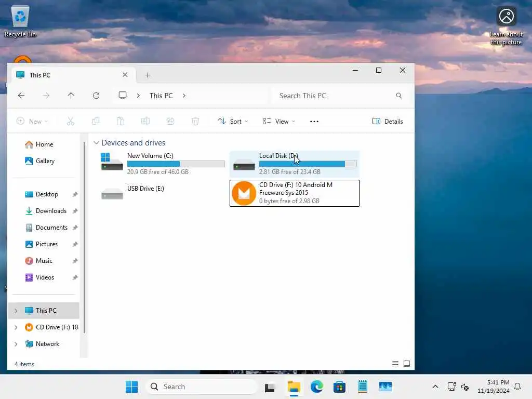Select New Volume (C:) drive
Viewport: 532px width, 399px height.
(163, 164)
